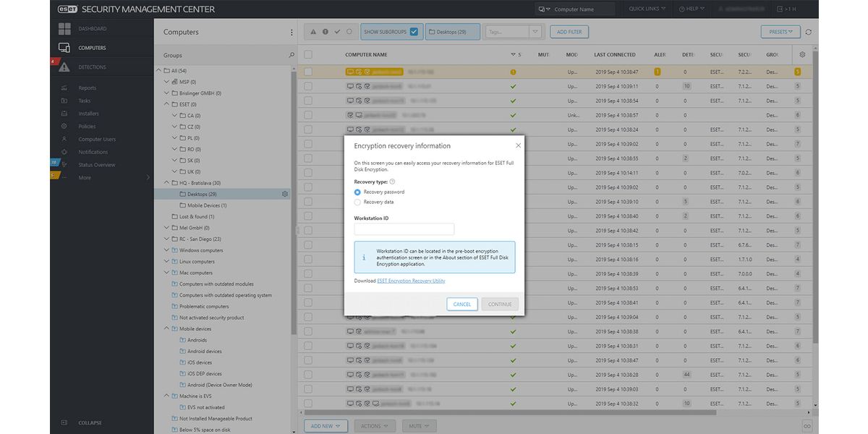The width and height of the screenshot is (868, 434).
Task: Collapse the All (54) group tree
Action: 158,71
